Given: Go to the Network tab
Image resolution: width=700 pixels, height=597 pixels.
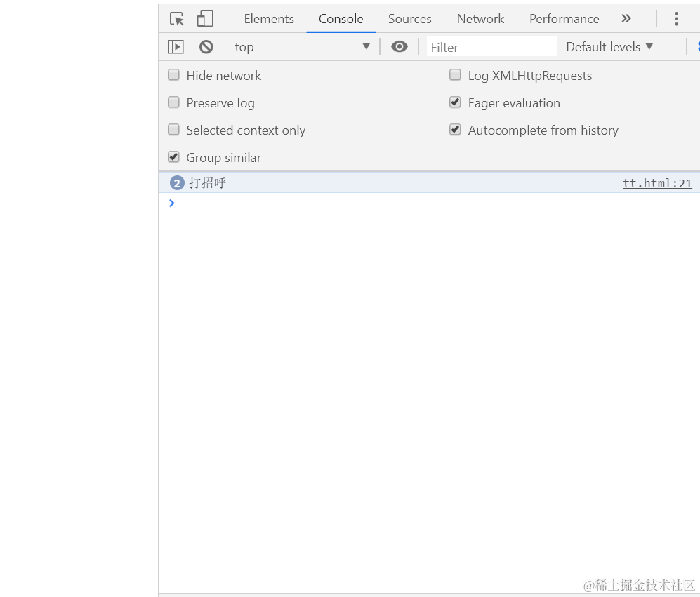Looking at the screenshot, I should pos(480,19).
